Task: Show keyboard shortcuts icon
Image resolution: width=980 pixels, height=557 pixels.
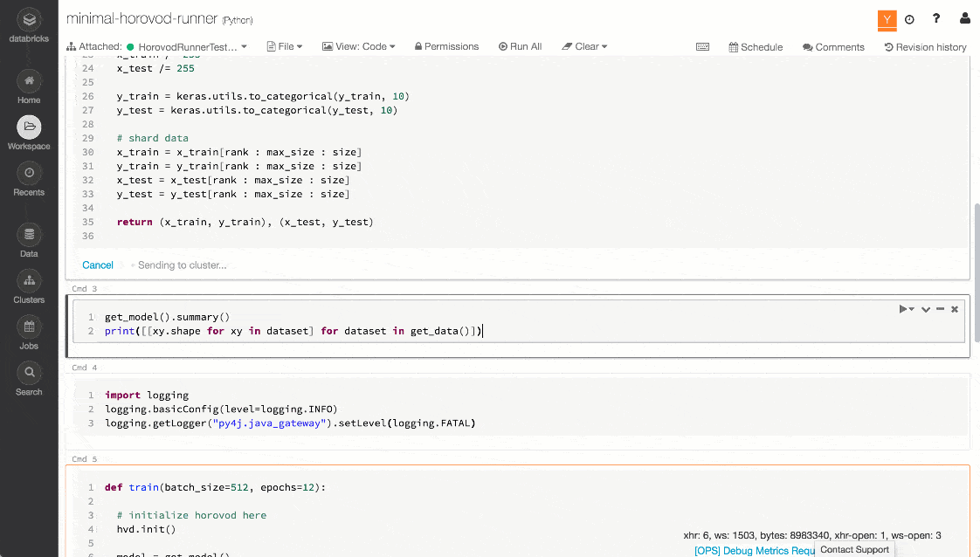Action: click(702, 47)
